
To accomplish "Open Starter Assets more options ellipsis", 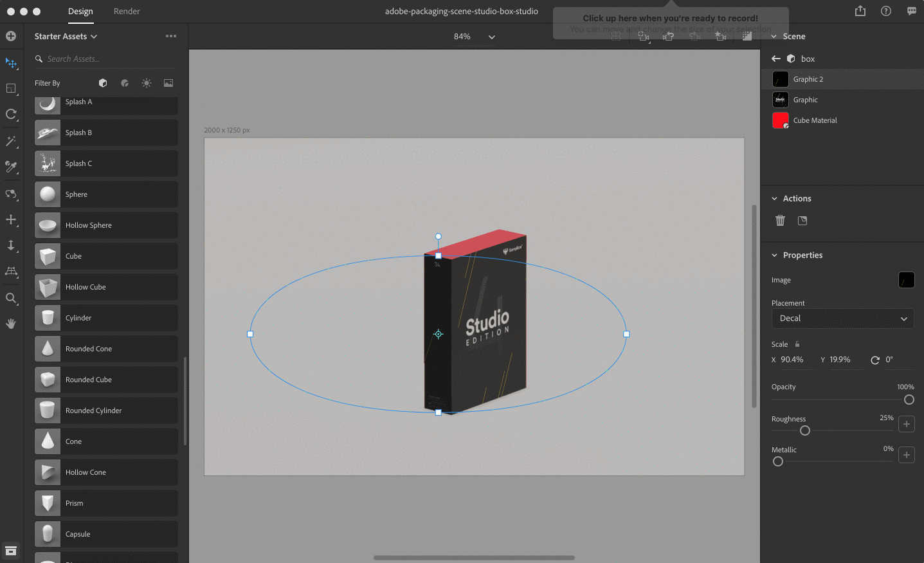I will (171, 36).
